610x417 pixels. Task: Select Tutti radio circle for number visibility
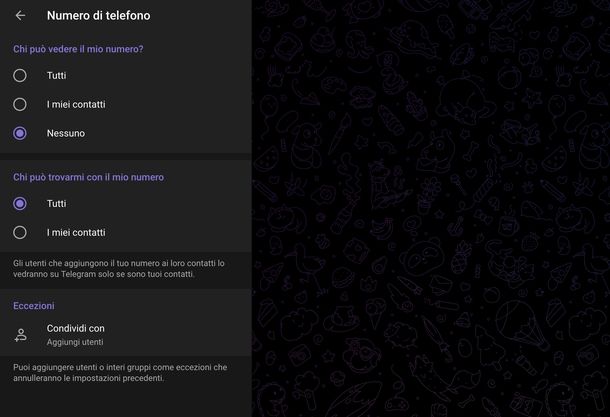pos(20,75)
